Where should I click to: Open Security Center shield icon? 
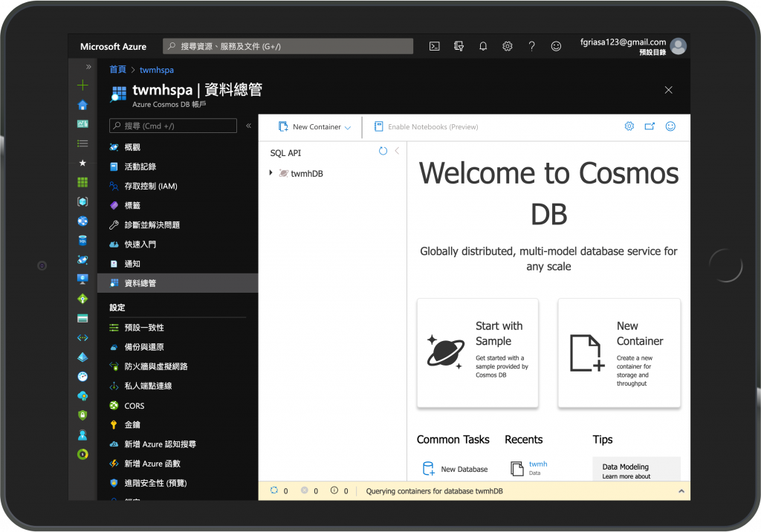coord(82,415)
